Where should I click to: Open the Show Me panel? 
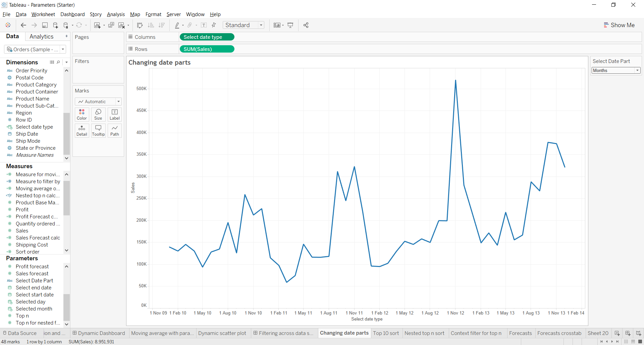[x=619, y=25]
